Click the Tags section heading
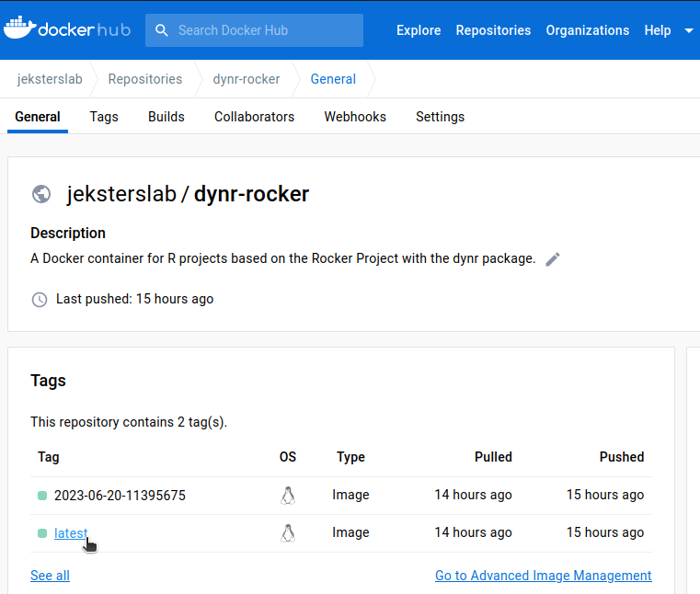 click(x=48, y=381)
